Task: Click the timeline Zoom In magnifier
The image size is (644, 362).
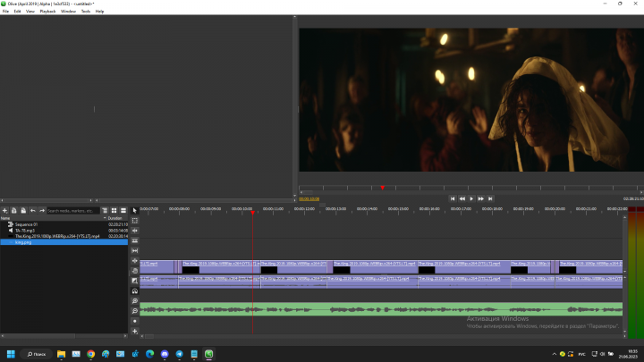Action: (135, 301)
